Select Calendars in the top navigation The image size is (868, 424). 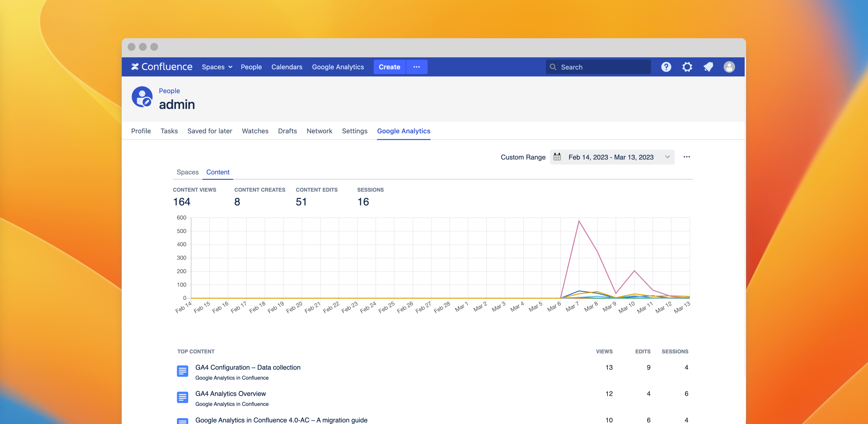click(x=287, y=67)
